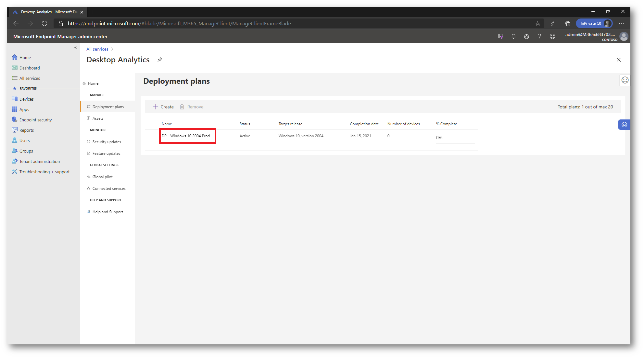Click the Remove button
The width and height of the screenshot is (644, 358).
(x=192, y=107)
